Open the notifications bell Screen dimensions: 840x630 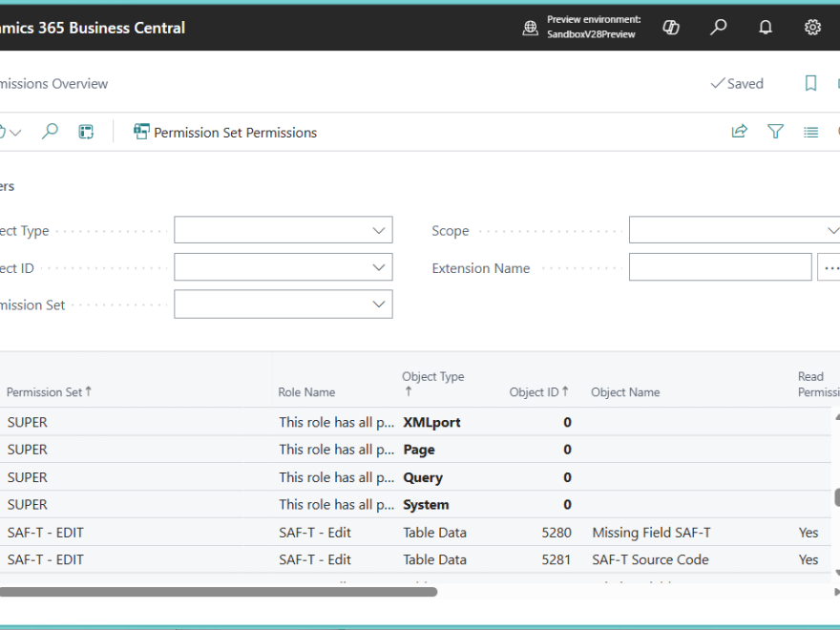766,28
